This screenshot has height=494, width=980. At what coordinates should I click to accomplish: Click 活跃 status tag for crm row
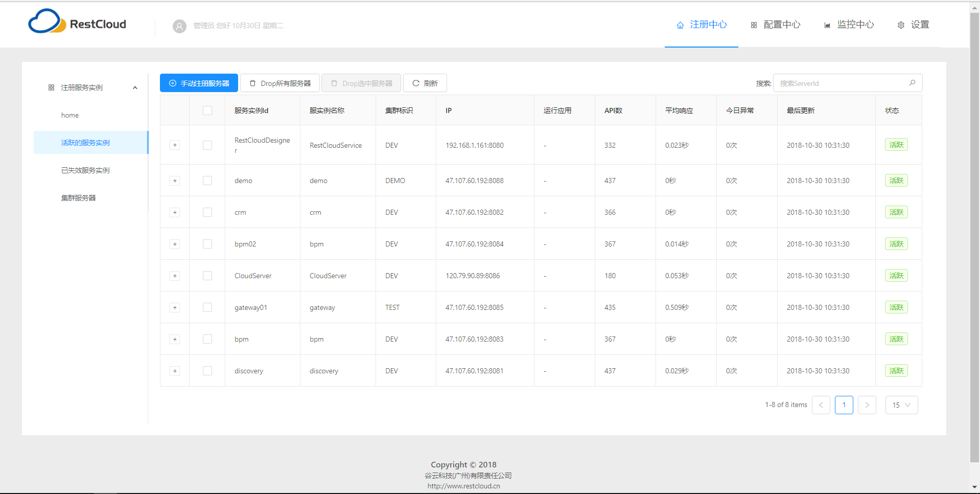(896, 212)
